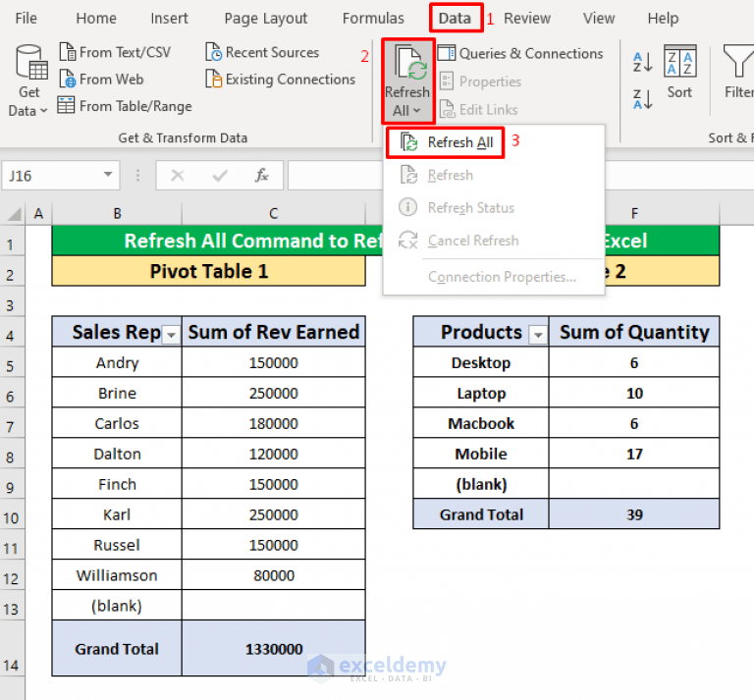Select the Laptop quantity 10 cell
The width and height of the screenshot is (754, 700).
(634, 393)
